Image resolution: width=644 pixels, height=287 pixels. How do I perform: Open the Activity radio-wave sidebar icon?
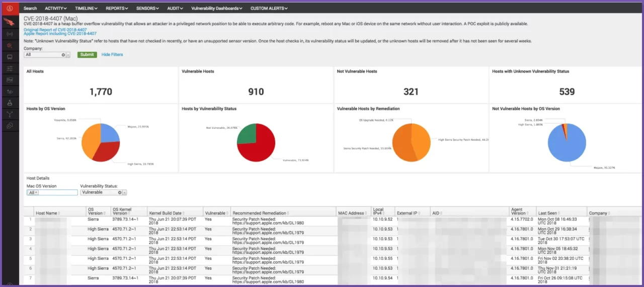click(10, 34)
